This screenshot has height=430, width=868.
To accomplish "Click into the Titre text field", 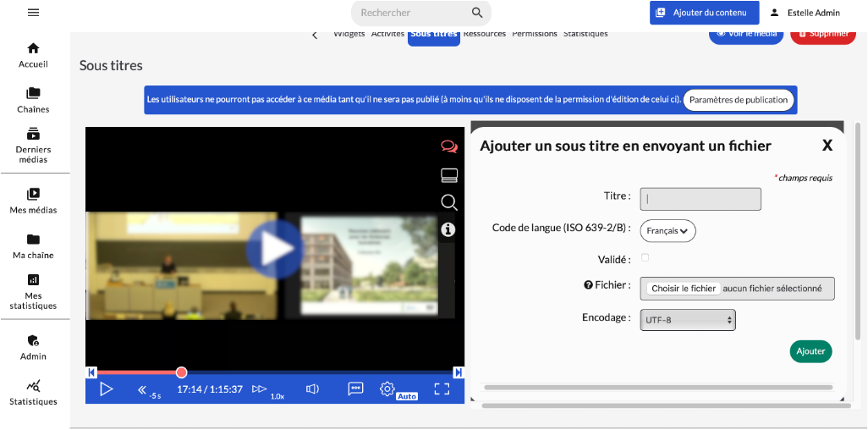I will 700,199.
